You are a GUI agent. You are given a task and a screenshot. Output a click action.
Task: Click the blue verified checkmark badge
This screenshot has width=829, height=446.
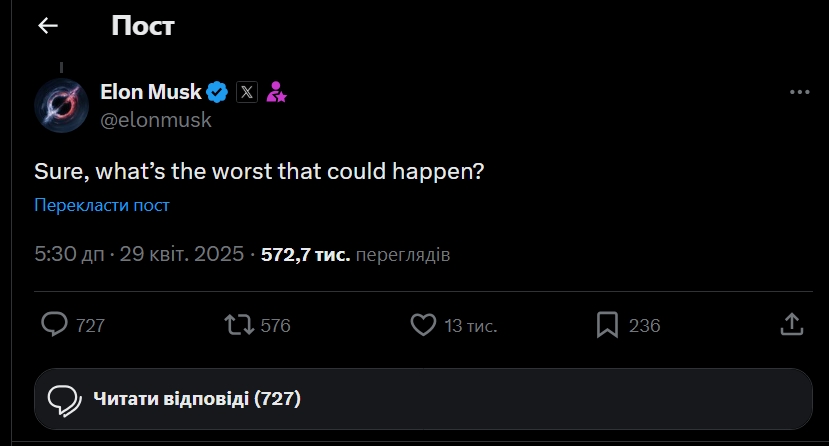(x=218, y=93)
